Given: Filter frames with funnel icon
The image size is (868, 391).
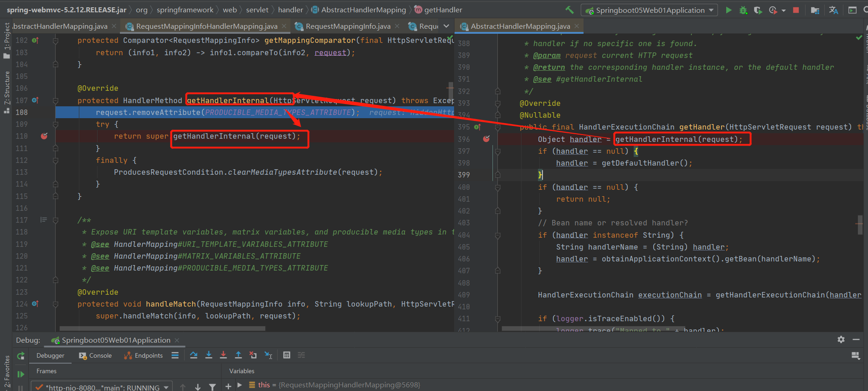Looking at the screenshot, I should pyautogui.click(x=212, y=387).
